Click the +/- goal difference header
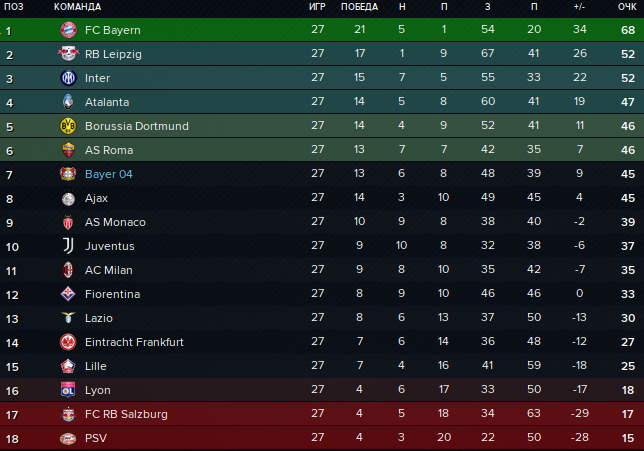 (579, 7)
